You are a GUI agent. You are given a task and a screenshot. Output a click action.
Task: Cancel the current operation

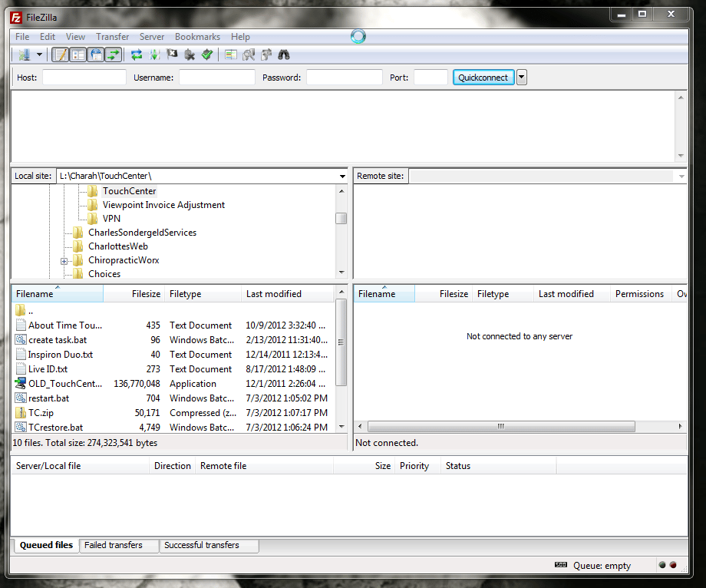click(x=172, y=55)
